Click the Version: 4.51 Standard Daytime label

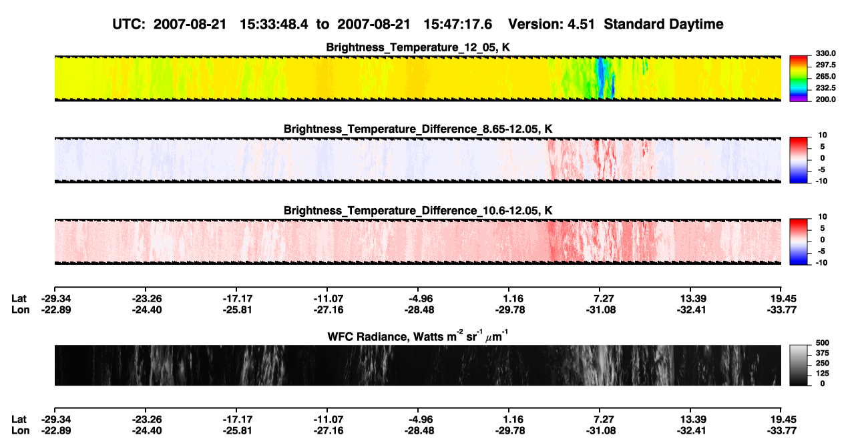[x=616, y=24]
